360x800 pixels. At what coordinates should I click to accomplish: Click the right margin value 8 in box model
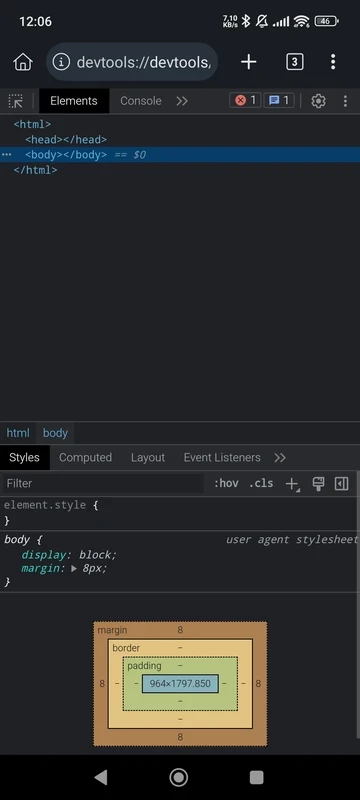click(258, 684)
